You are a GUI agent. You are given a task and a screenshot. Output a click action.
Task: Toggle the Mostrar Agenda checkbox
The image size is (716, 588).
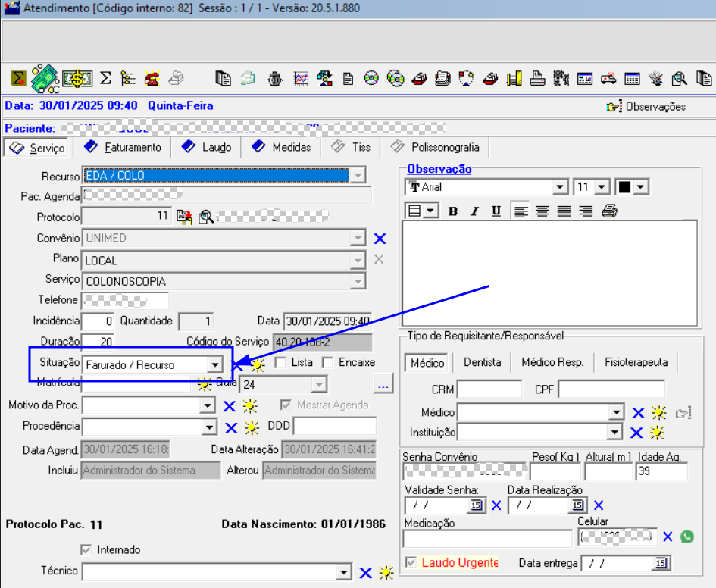tap(286, 405)
